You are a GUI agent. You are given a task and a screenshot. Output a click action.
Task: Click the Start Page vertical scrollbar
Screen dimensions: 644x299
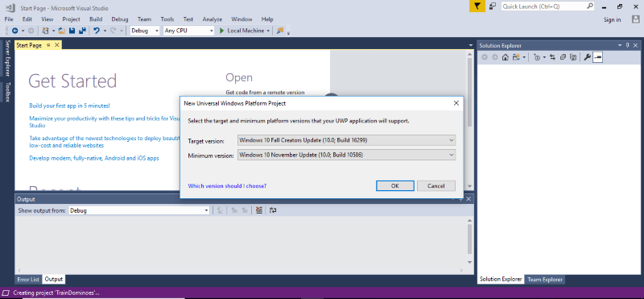(x=470, y=121)
